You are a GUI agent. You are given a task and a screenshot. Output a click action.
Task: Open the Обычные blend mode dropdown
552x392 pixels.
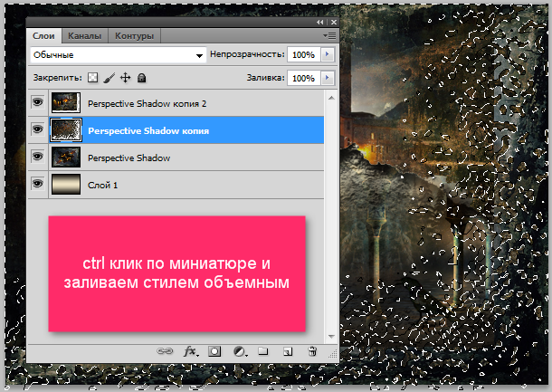point(118,55)
